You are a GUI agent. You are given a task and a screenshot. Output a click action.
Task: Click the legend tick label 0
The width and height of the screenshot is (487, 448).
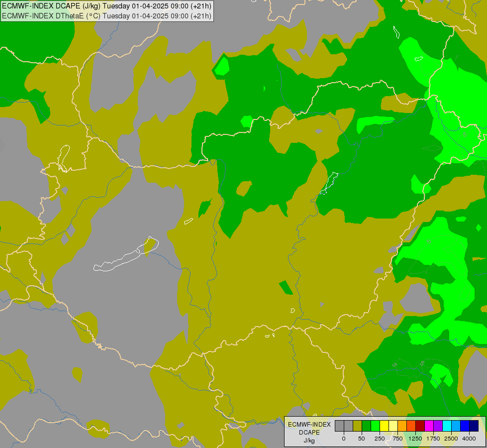(344, 439)
